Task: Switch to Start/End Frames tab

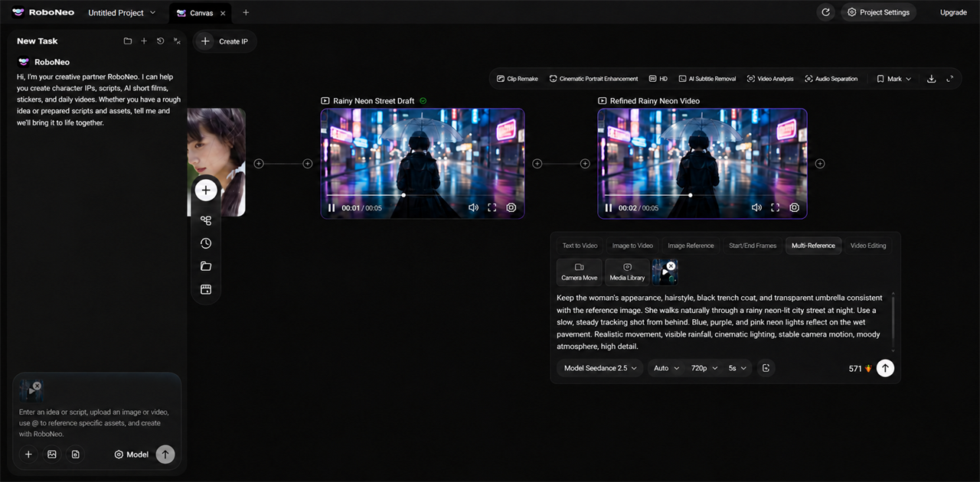Action: tap(753, 246)
